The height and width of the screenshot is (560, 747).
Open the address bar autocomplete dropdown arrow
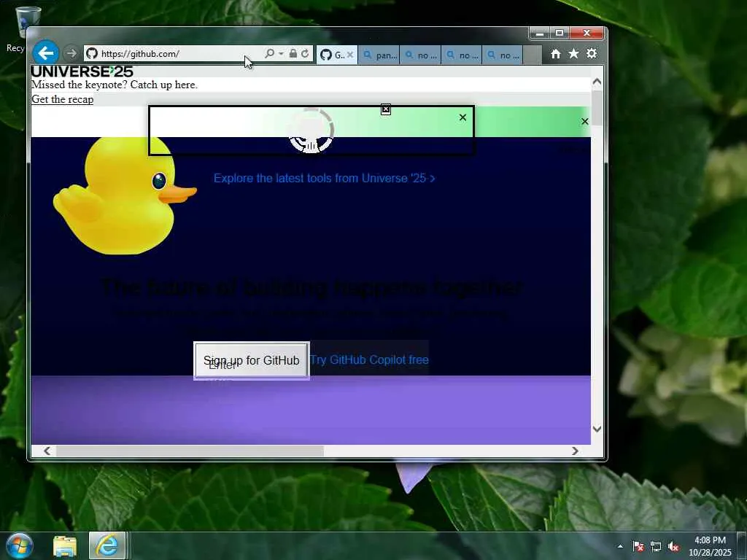[281, 53]
